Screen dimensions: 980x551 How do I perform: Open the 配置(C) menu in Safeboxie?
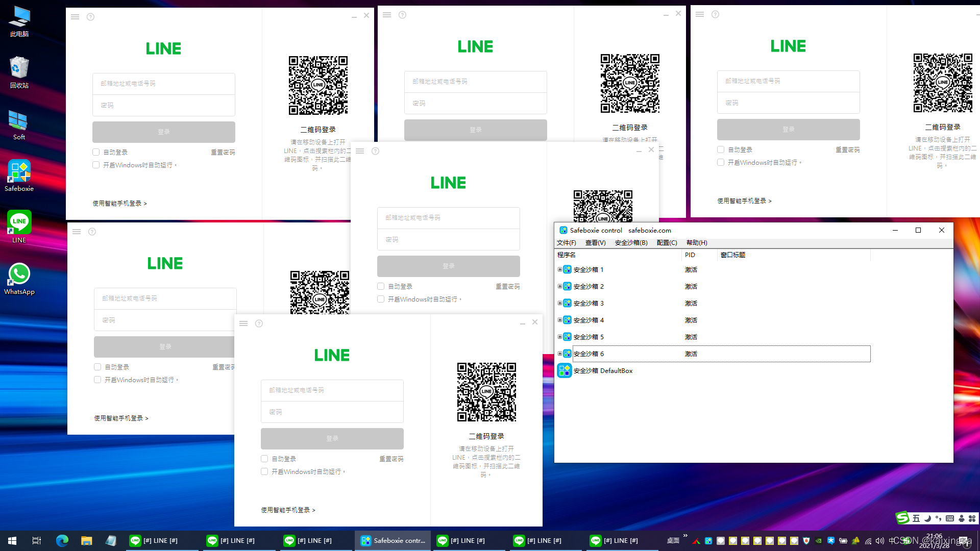click(x=667, y=243)
